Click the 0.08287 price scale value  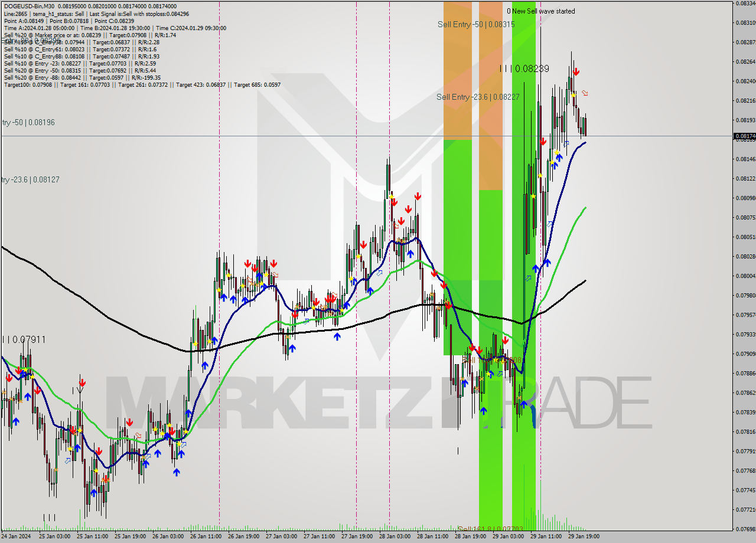745,42
